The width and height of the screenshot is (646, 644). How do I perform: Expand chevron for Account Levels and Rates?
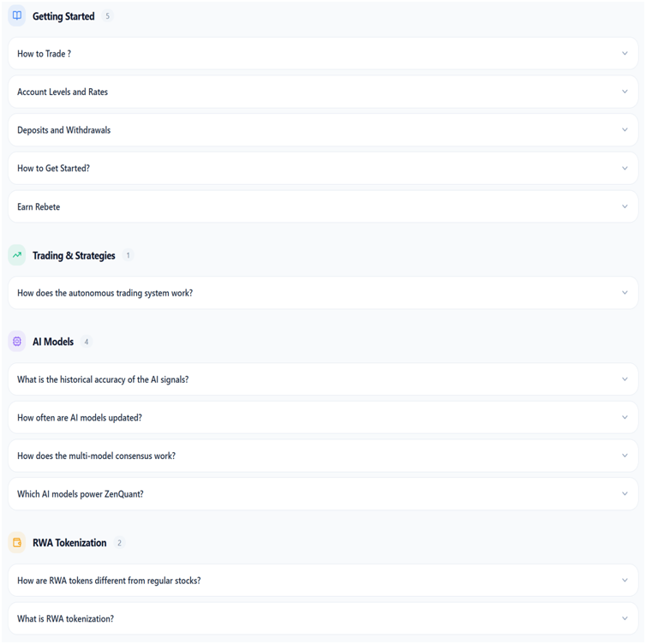pyautogui.click(x=625, y=92)
